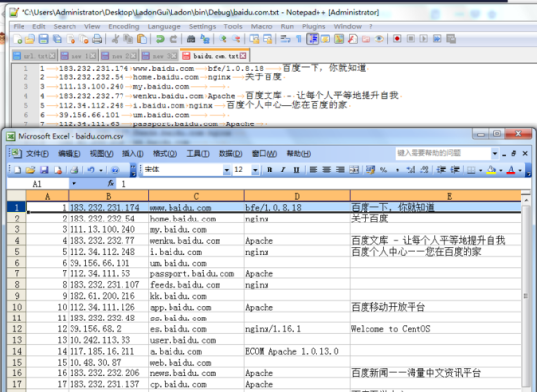Image resolution: width=537 pixels, height=392 pixels.
Task: Click the Notepad++ Find binoculars icon
Action: click(191, 39)
